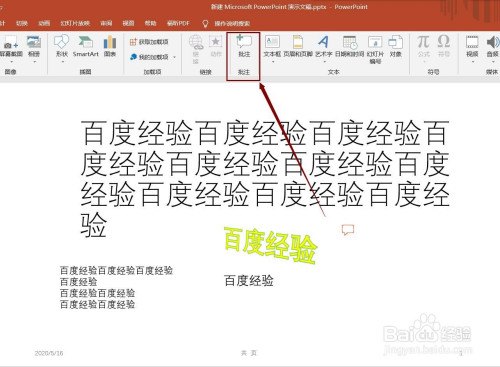Viewport: 500px width, 367px height.
Task: Click the 图表 (chart) icon
Action: click(110, 42)
